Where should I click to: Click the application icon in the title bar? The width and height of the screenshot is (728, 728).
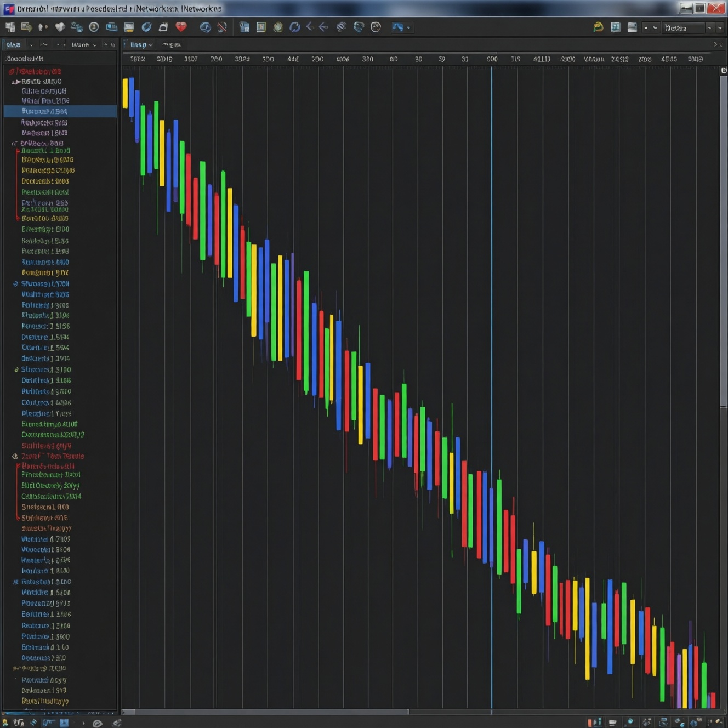[9, 9]
